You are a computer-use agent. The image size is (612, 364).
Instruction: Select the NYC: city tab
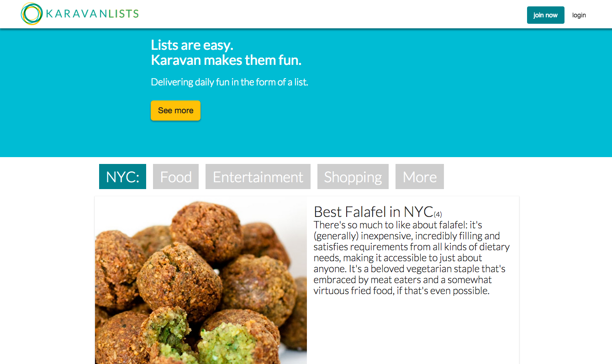[122, 177]
